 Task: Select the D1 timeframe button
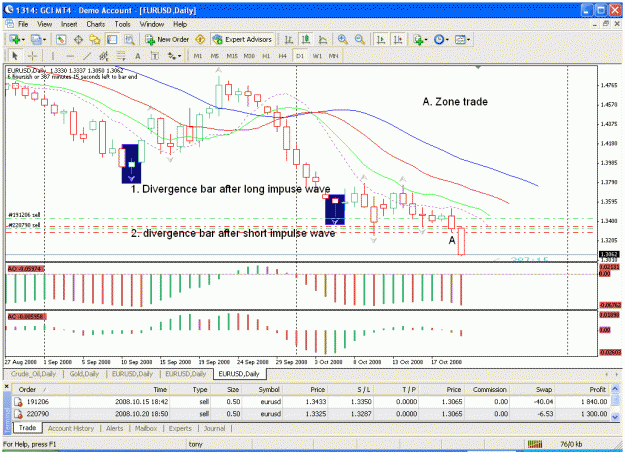point(300,56)
